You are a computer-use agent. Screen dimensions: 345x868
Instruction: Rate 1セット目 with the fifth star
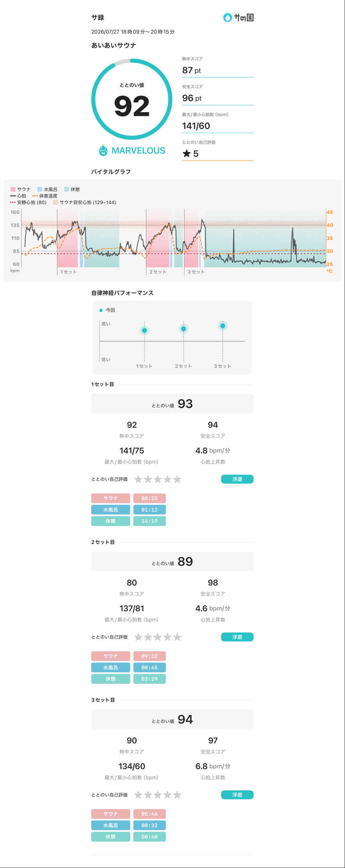(x=177, y=479)
